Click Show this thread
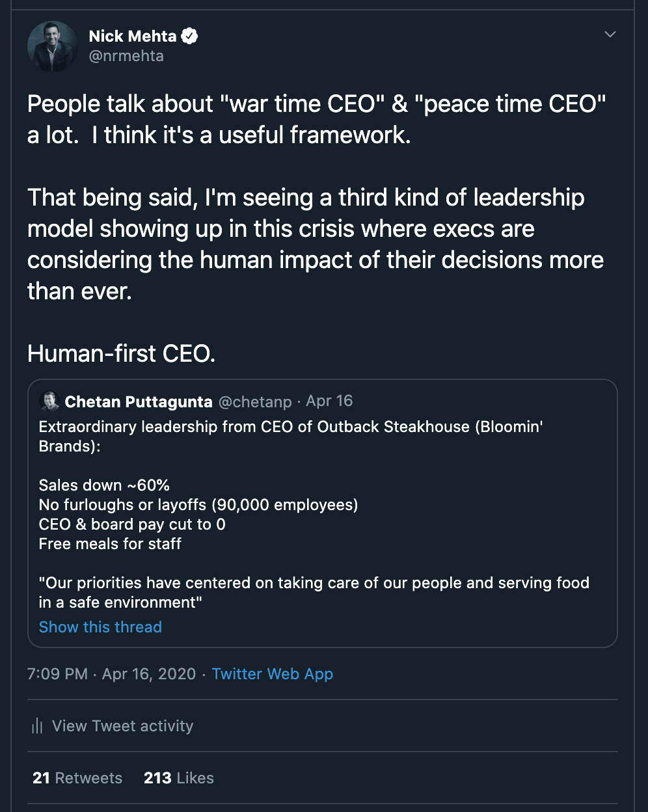The height and width of the screenshot is (812, 648). (100, 627)
